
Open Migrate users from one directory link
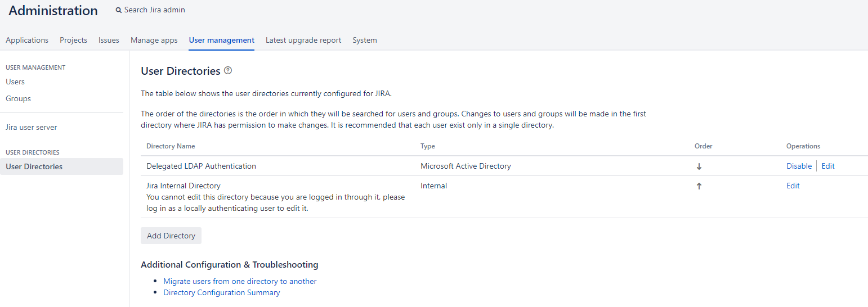point(240,281)
